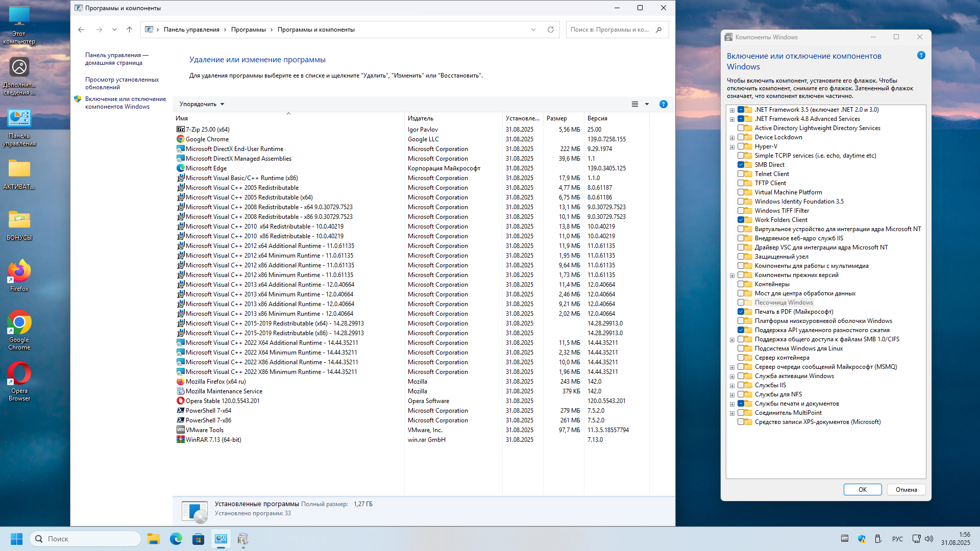Screen dimensions: 980x551
Task: Expand Hyper-V tree node
Action: (732, 147)
